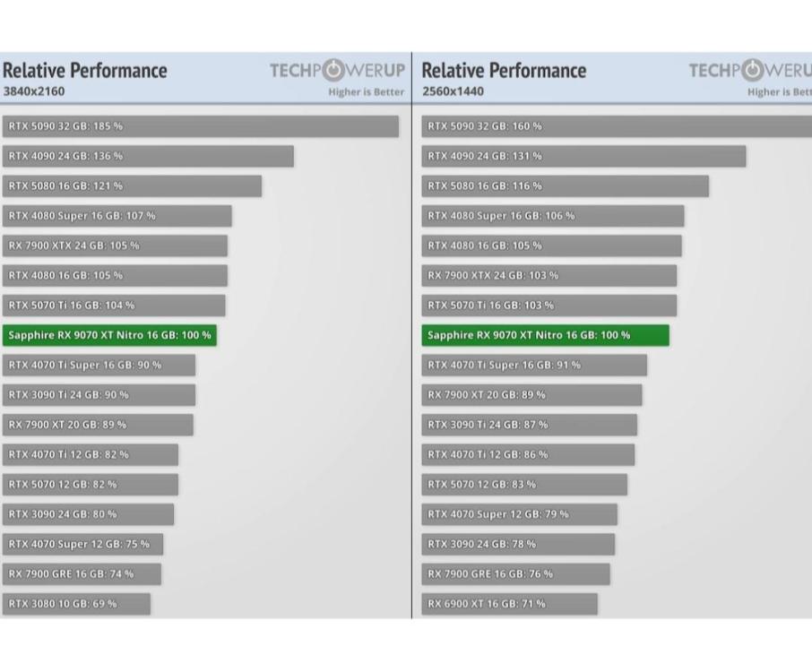The width and height of the screenshot is (812, 672).
Task: Pick the RTX 4080 Super 16 GB: 107 % bar
Action: pos(117,216)
